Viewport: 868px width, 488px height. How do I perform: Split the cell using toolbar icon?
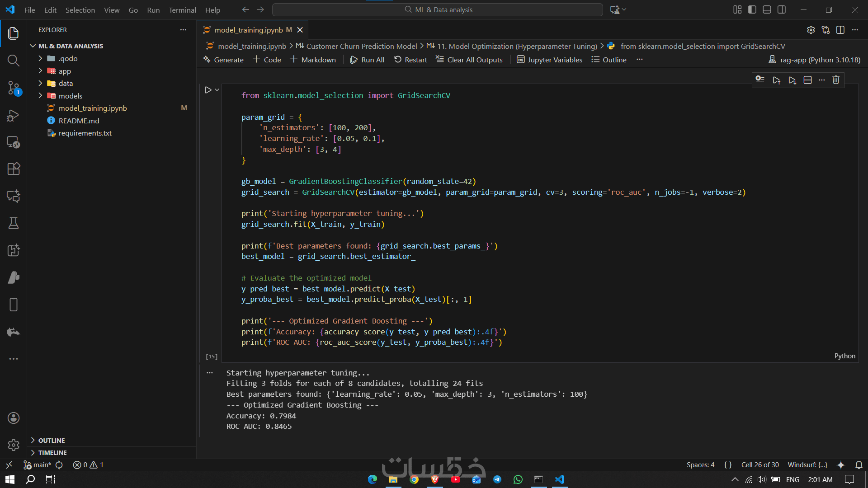point(807,80)
